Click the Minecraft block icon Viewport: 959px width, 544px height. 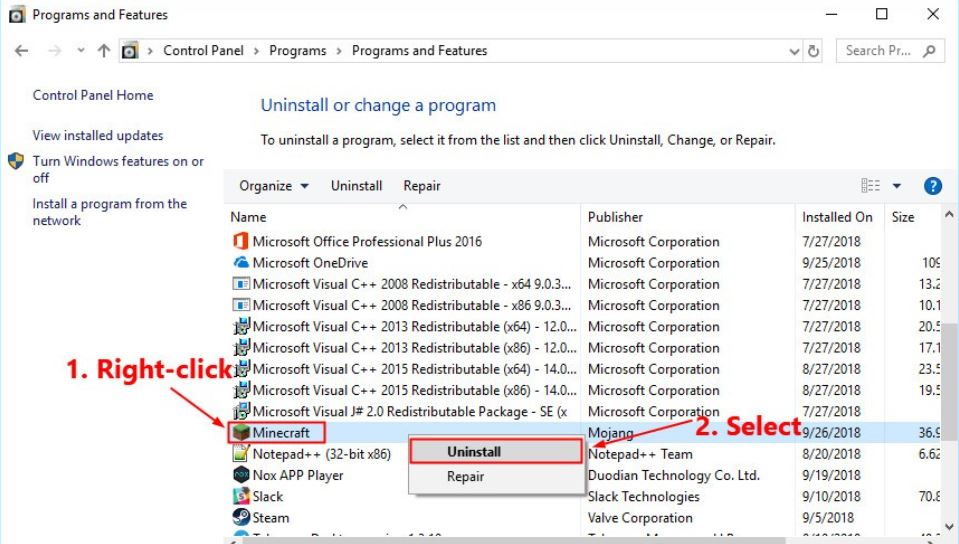point(241,433)
